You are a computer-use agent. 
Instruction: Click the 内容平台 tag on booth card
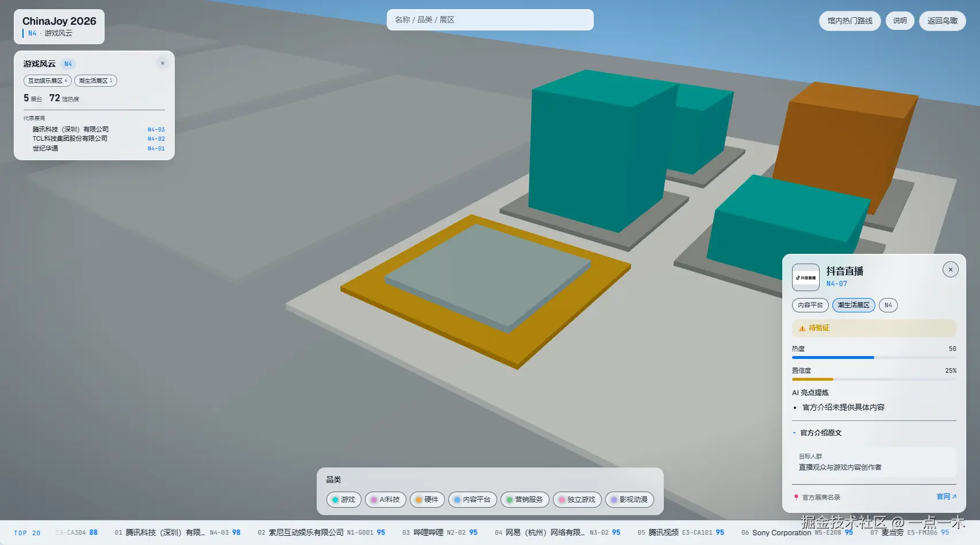coord(810,305)
